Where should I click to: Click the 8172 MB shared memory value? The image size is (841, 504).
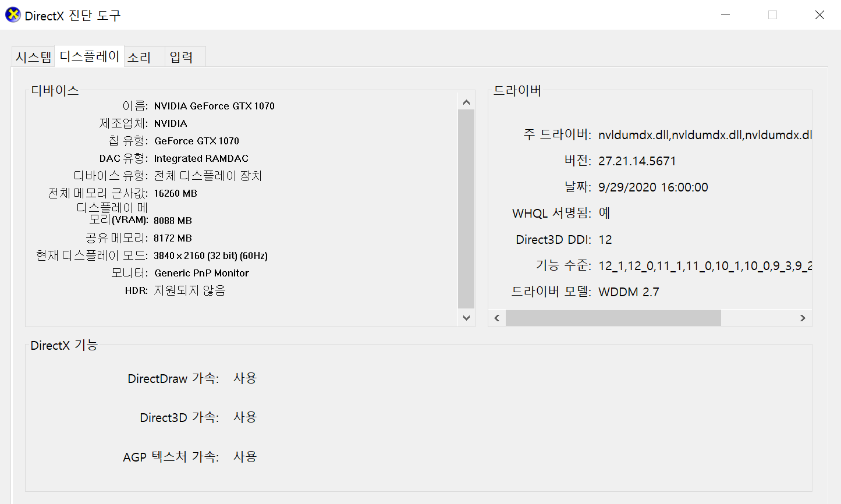[173, 238]
